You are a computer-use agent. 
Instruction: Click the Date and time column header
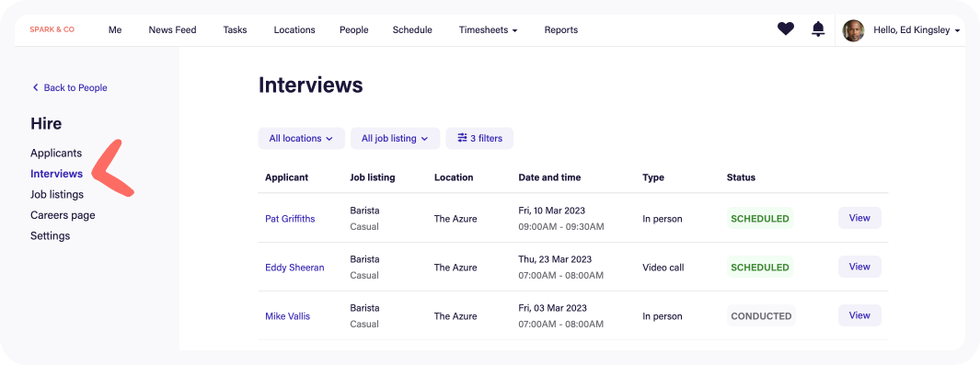(549, 177)
